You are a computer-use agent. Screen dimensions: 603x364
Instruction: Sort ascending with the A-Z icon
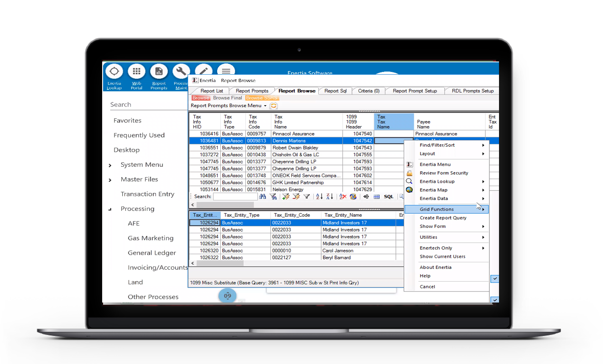[x=319, y=196]
